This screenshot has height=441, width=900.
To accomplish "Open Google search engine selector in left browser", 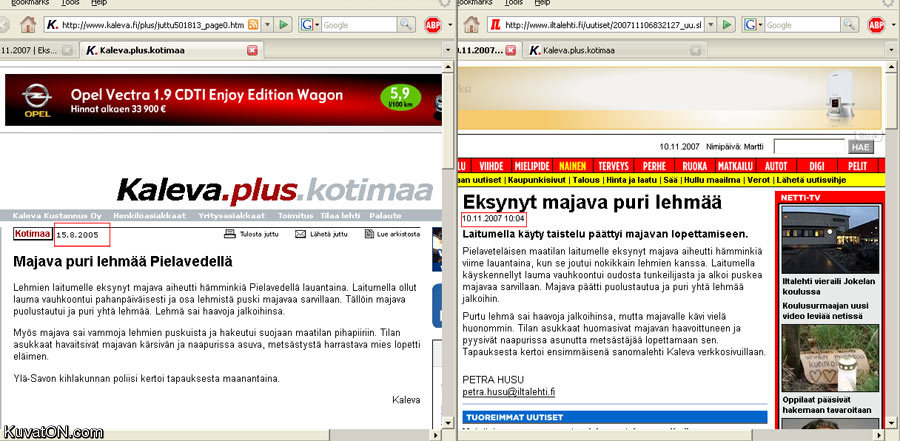I will (309, 25).
